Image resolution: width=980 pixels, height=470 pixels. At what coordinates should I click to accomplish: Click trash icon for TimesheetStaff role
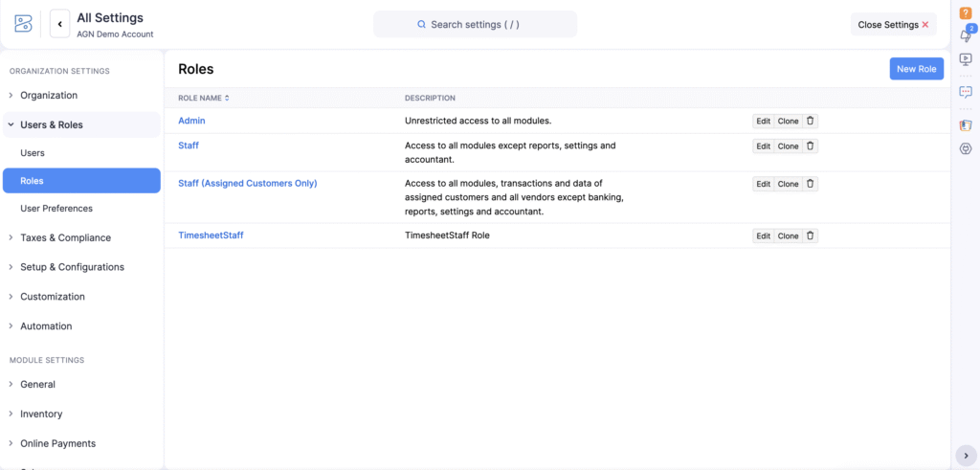click(810, 236)
